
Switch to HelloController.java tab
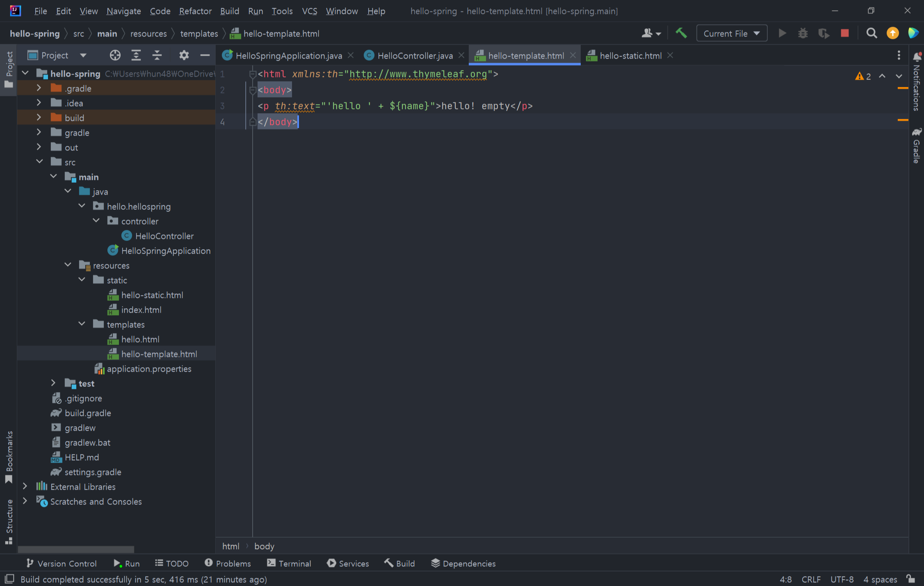tap(415, 56)
